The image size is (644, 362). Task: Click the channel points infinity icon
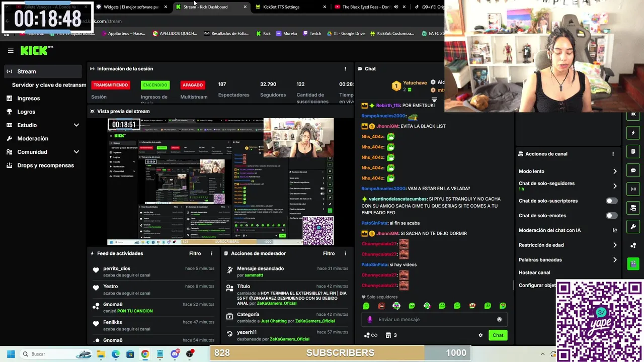coord(370,335)
